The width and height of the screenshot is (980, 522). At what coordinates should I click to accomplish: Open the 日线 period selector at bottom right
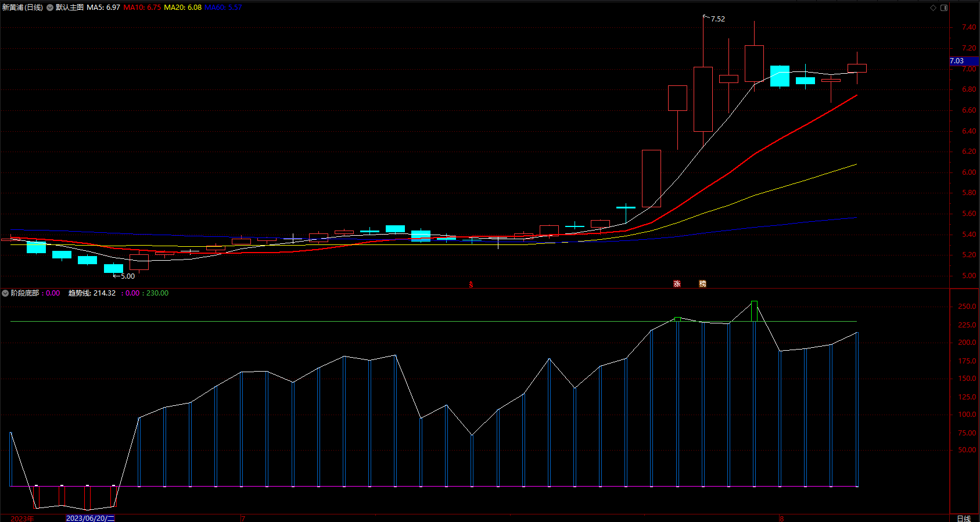(964, 519)
